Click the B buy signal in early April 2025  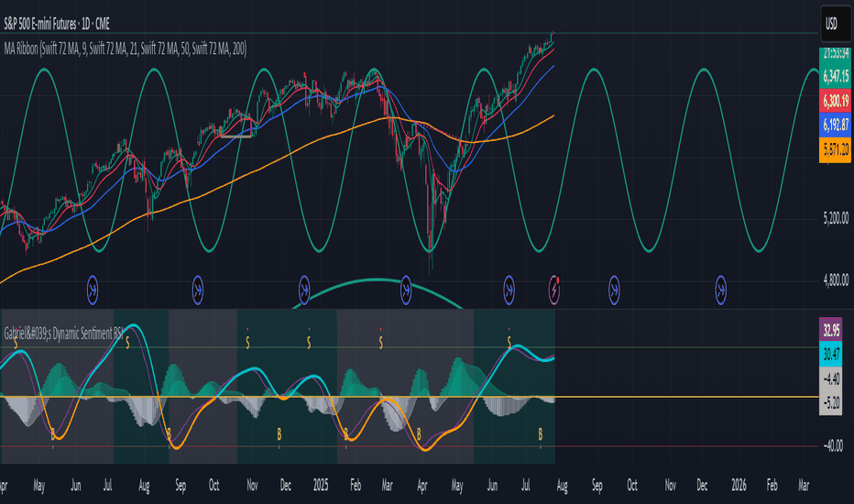point(419,434)
